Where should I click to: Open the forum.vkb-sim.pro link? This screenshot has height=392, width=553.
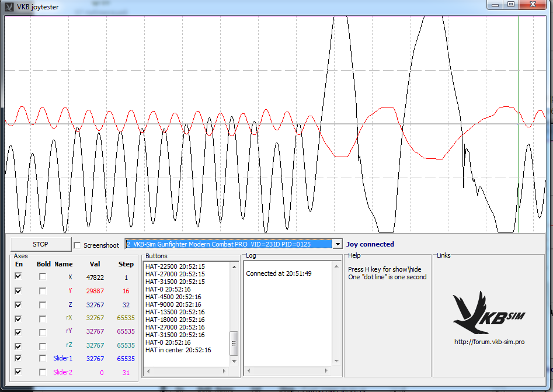(x=489, y=342)
